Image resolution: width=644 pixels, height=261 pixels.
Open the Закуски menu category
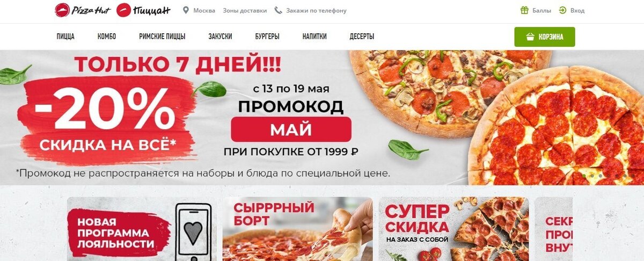click(221, 37)
